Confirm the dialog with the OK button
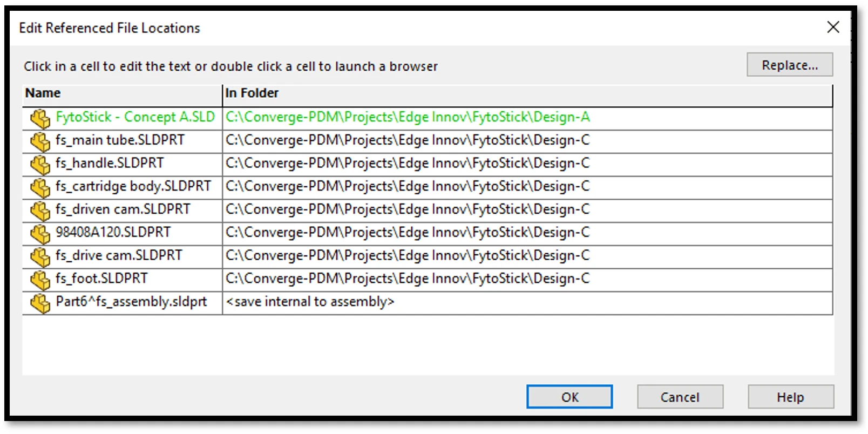The height and width of the screenshot is (434, 868). (569, 397)
